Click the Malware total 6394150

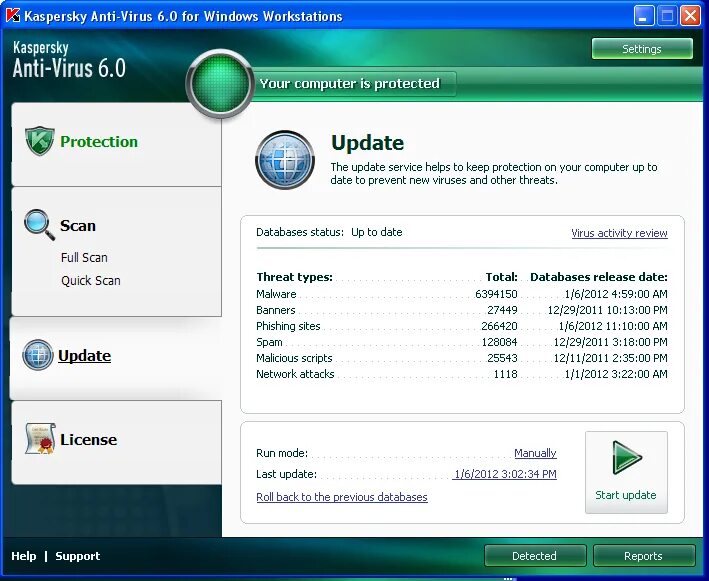tap(496, 294)
